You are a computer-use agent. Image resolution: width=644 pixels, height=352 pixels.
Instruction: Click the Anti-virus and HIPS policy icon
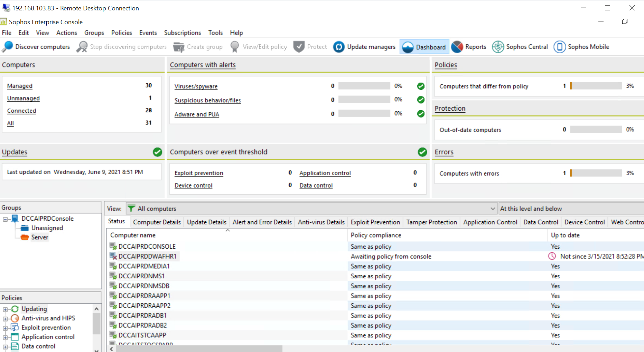(x=15, y=318)
